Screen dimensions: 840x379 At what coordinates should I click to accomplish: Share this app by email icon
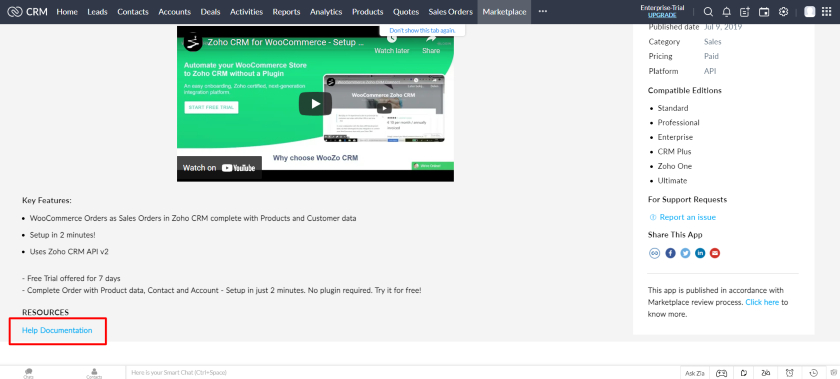[715, 253]
